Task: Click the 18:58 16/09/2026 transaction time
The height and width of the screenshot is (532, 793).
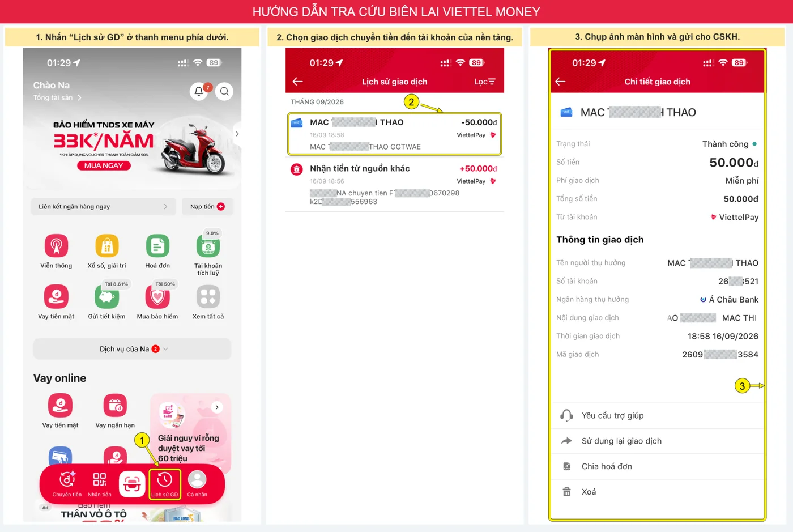Action: (723, 336)
